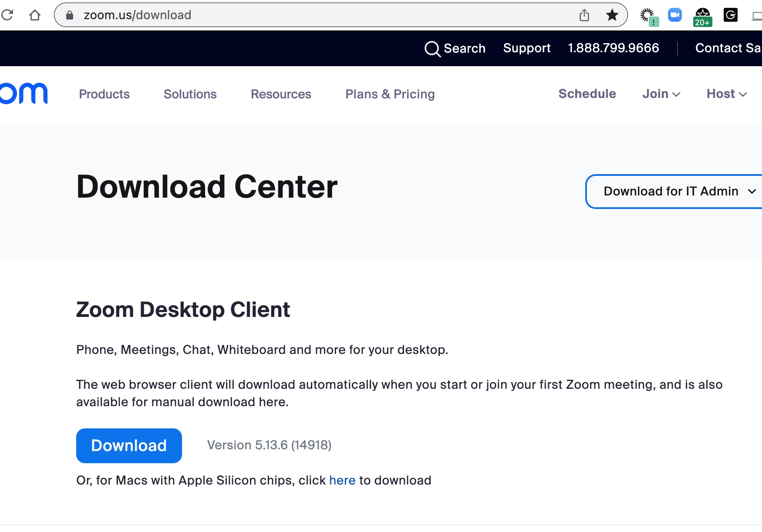Open Support page

point(527,48)
